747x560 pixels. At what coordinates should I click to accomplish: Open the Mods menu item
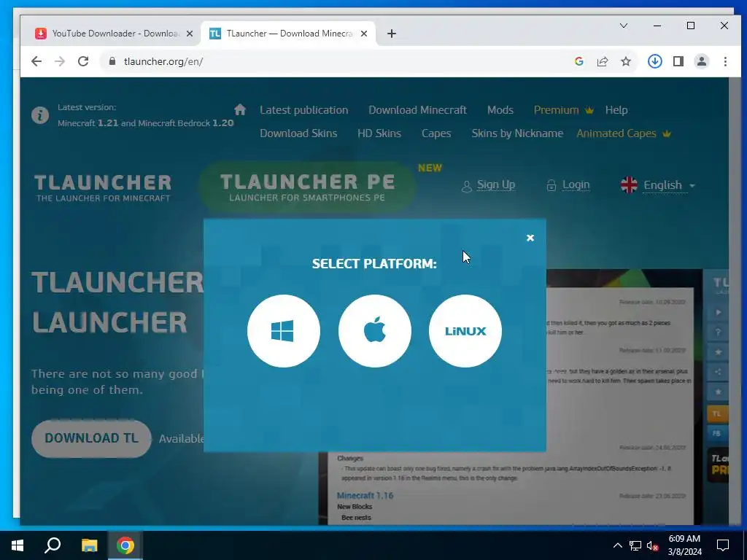(x=500, y=110)
